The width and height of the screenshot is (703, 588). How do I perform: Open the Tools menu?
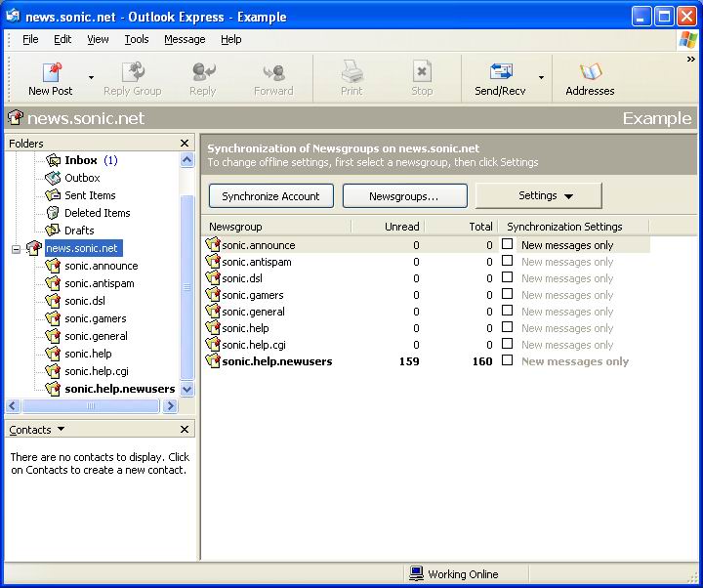click(x=137, y=39)
